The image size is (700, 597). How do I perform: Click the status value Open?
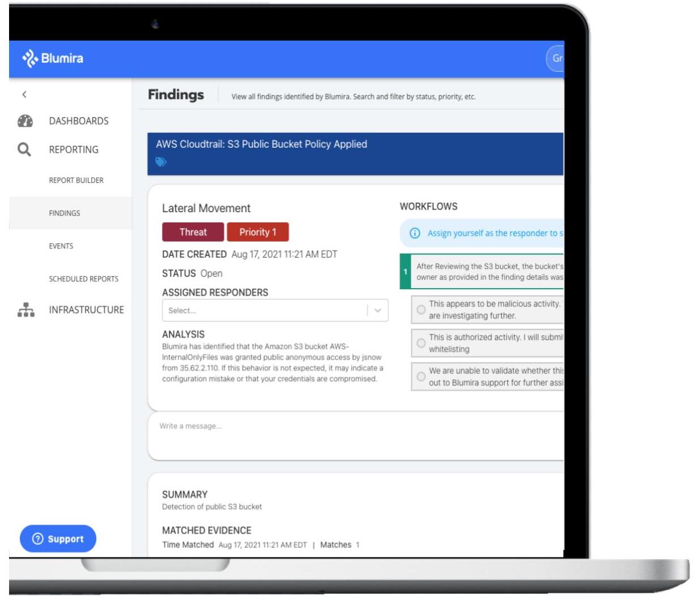coord(211,273)
